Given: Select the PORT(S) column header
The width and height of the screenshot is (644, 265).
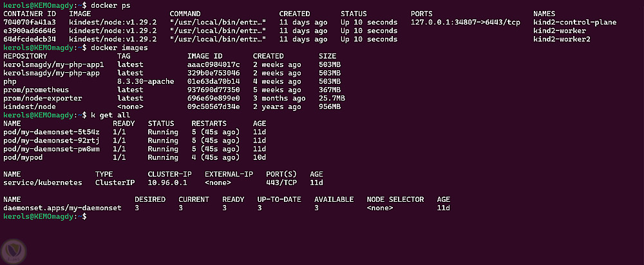Looking at the screenshot, I should pyautogui.click(x=281, y=174).
